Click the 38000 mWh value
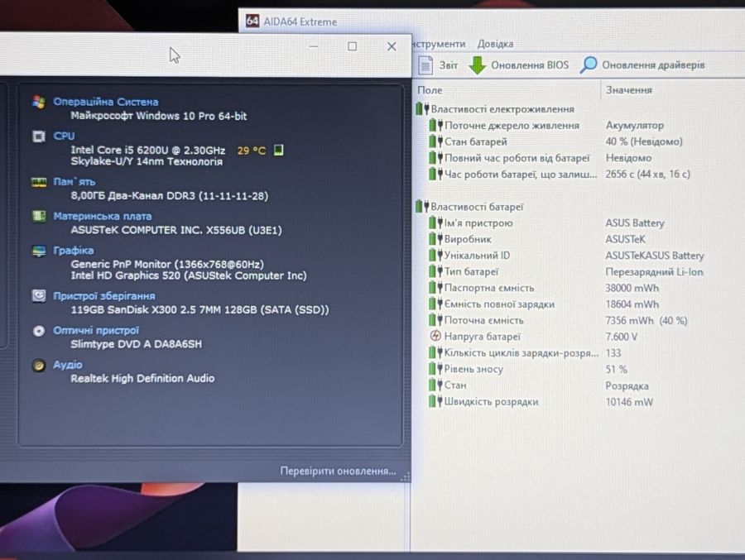 [632, 288]
